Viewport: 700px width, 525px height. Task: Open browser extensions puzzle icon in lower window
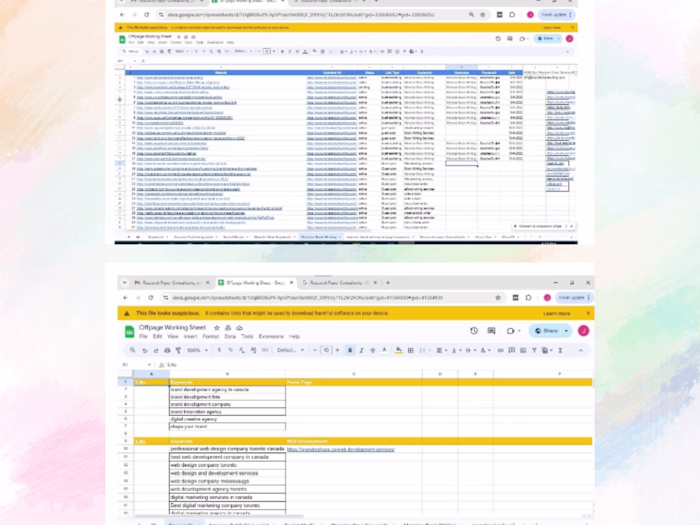pos(529,298)
